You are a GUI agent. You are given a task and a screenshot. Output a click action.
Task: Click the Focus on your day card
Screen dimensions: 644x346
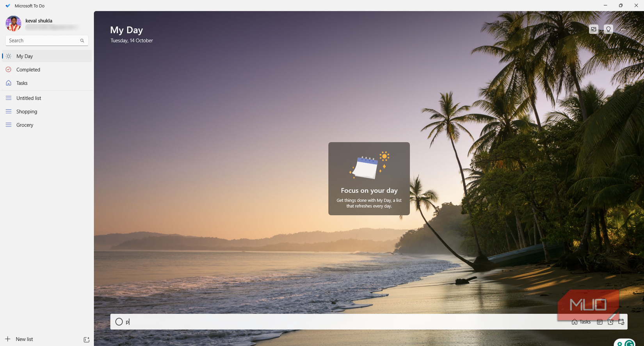(x=369, y=179)
